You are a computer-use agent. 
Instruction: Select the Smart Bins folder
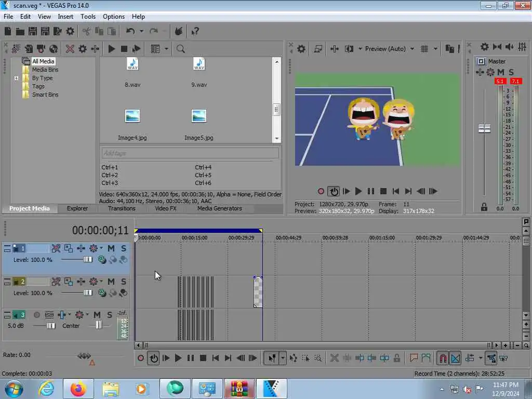point(45,95)
